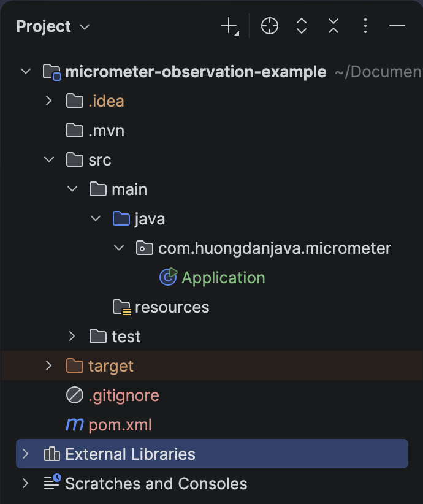Click the Maven pom.xml file icon
Image resolution: width=423 pixels, height=504 pixels.
tap(75, 424)
